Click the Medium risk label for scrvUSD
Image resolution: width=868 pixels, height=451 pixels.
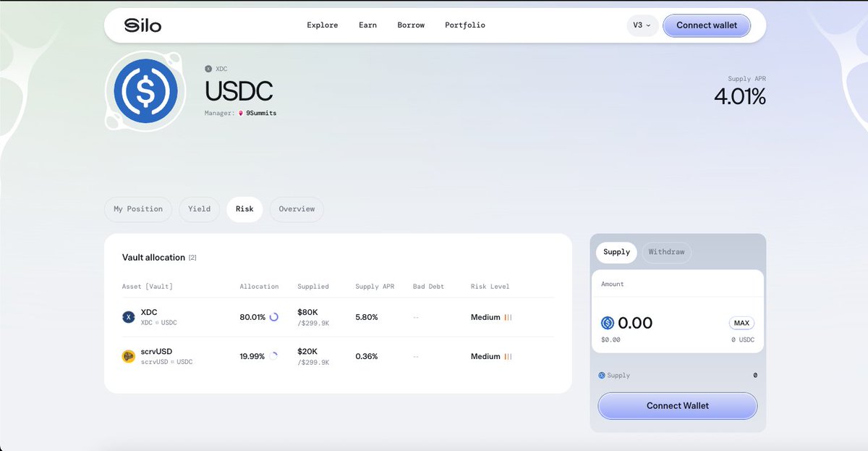click(x=485, y=356)
